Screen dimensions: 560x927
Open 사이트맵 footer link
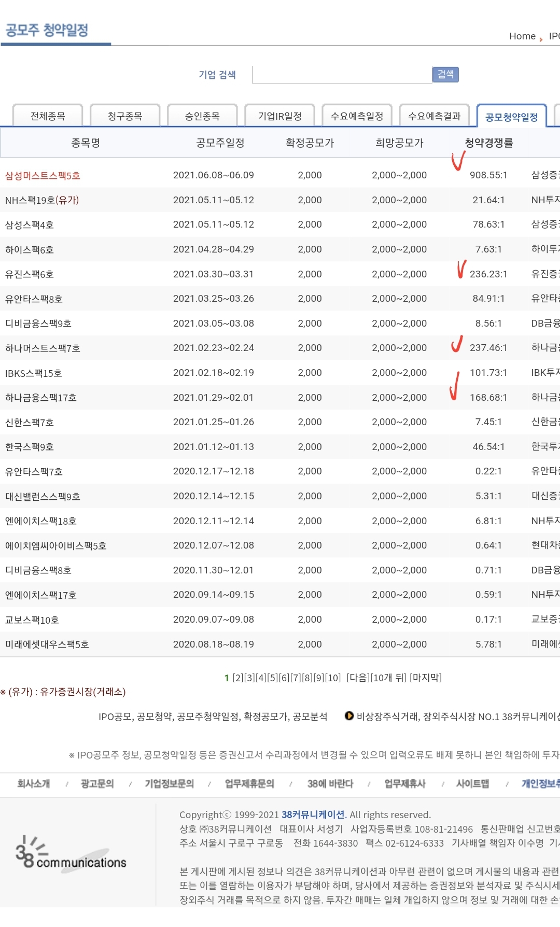coord(472,783)
